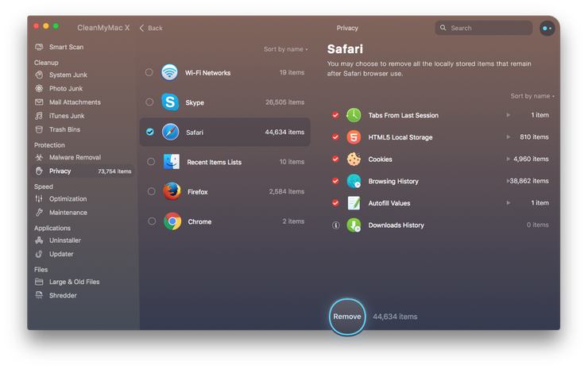Click the Privacy hand icon
This screenshot has height=369, width=588.
[x=39, y=171]
